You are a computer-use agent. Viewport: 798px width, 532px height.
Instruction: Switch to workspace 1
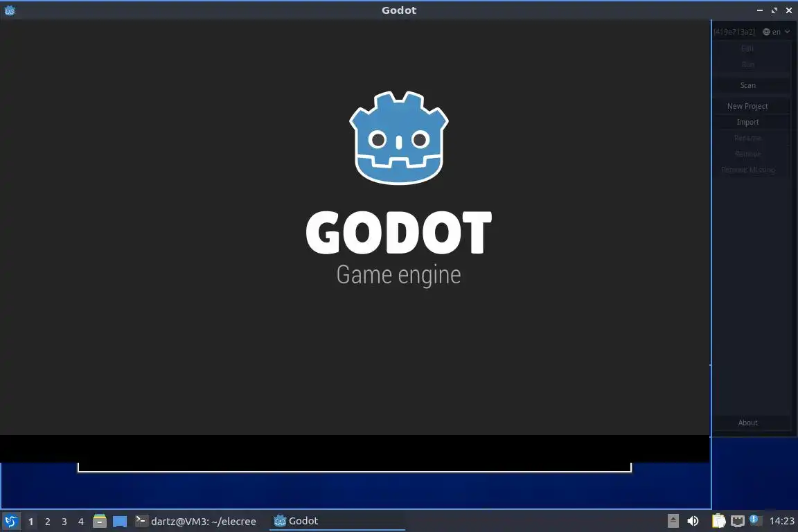pos(30,522)
